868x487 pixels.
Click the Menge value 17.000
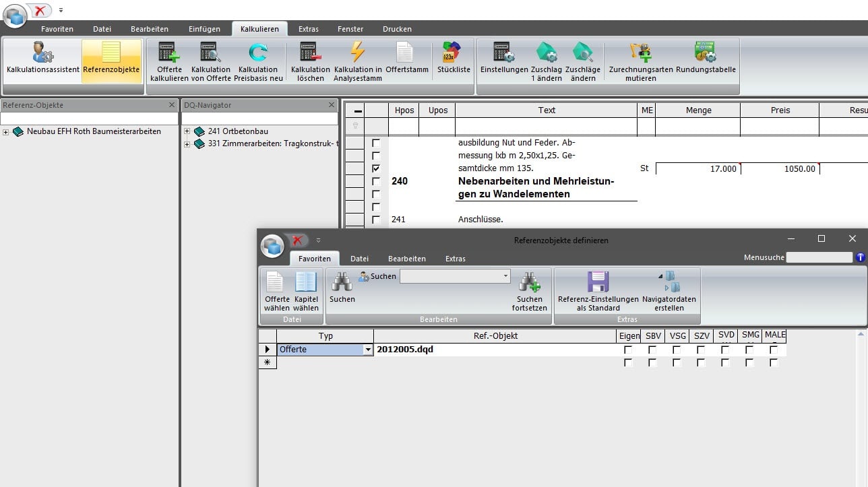(x=698, y=169)
